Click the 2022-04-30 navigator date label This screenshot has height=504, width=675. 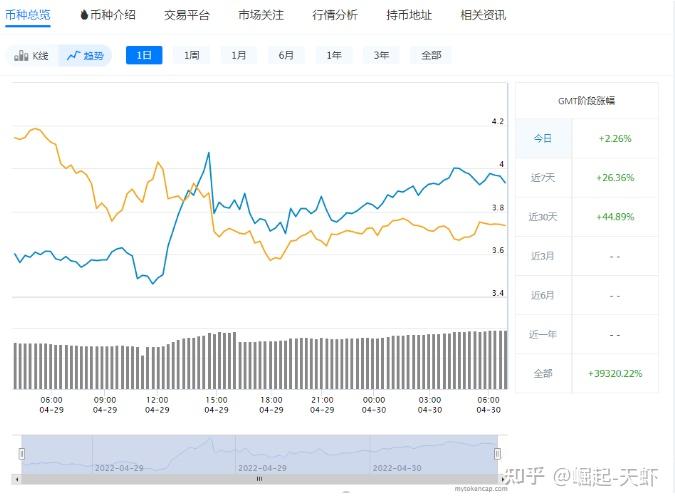point(397,468)
